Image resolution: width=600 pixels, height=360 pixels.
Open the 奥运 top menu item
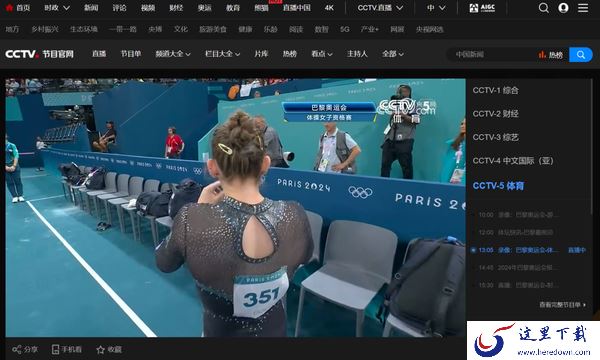tap(205, 8)
